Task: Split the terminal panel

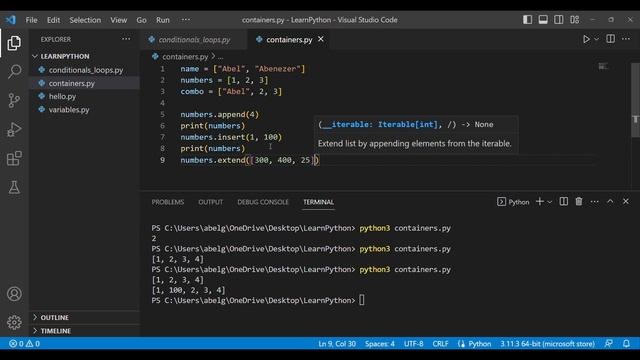Action: click(563, 202)
